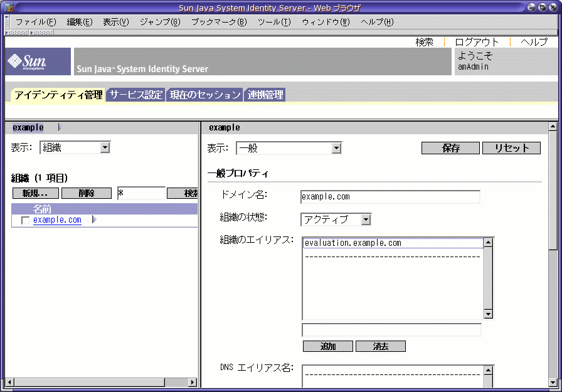Click the 名前 column header

(42, 209)
